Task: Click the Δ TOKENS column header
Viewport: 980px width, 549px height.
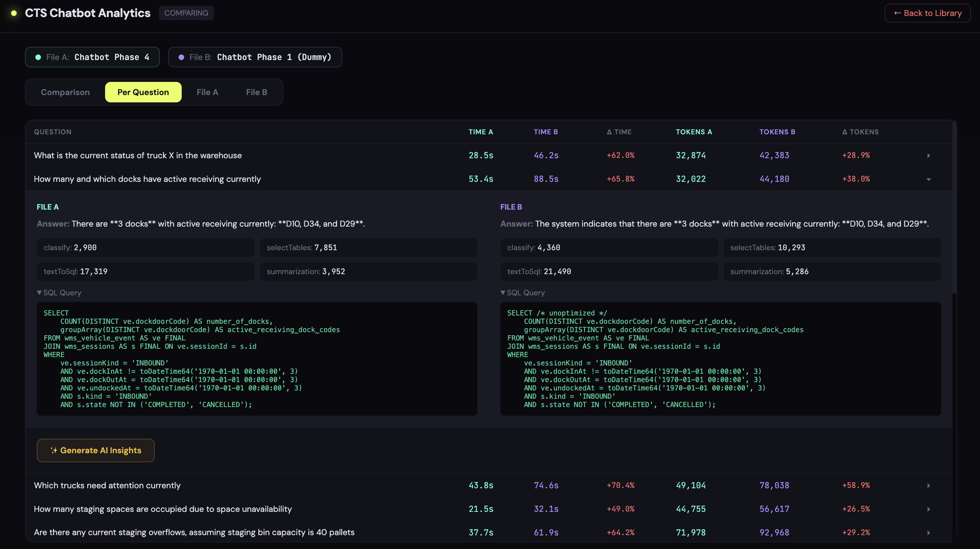Action: tap(860, 132)
